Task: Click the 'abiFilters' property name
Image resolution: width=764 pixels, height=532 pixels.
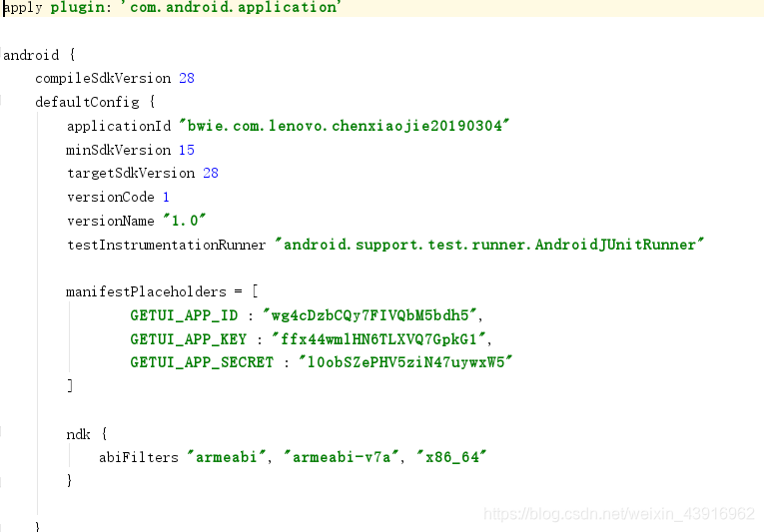Action: (139, 457)
